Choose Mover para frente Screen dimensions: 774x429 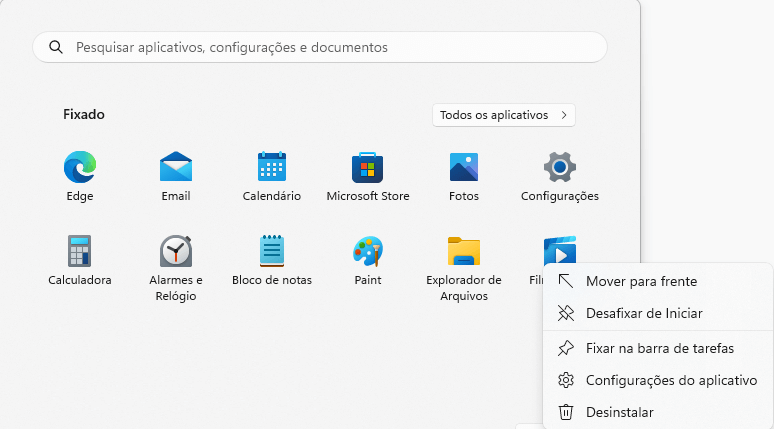[x=658, y=281]
